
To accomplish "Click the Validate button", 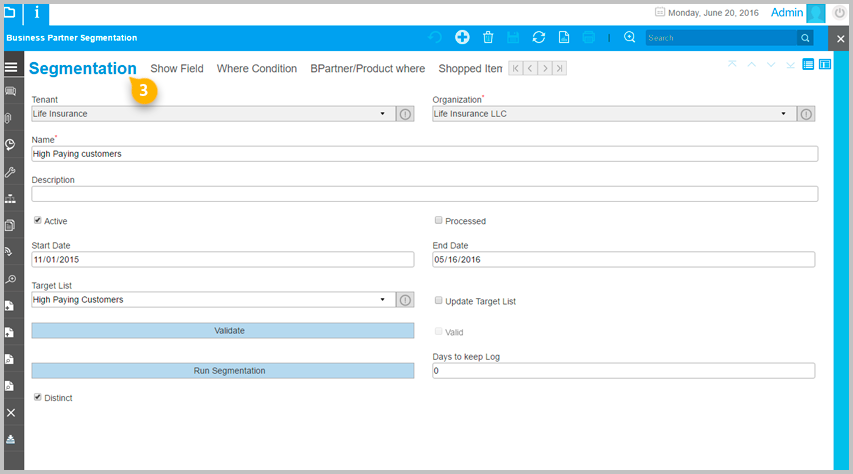I will tap(222, 330).
